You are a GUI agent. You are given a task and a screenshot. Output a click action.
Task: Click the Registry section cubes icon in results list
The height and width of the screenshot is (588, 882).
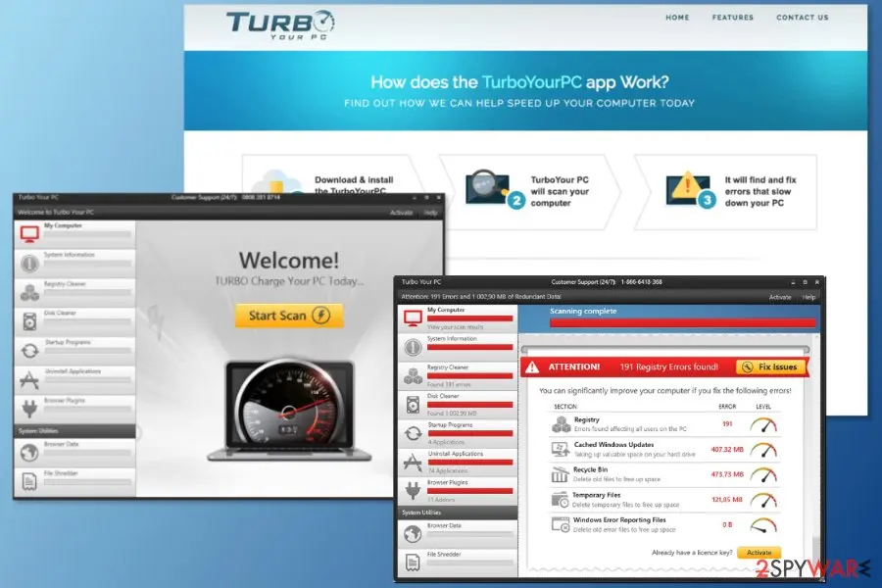pos(561,424)
